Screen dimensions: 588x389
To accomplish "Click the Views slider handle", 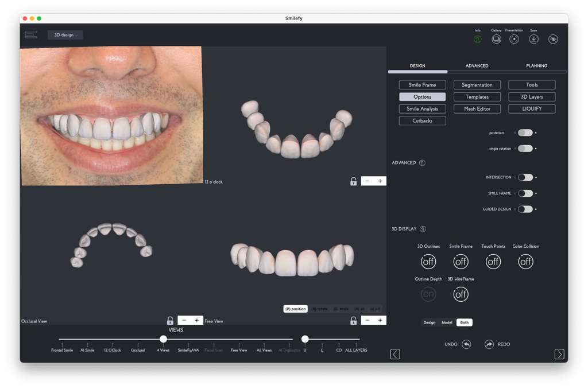I will pos(164,339).
